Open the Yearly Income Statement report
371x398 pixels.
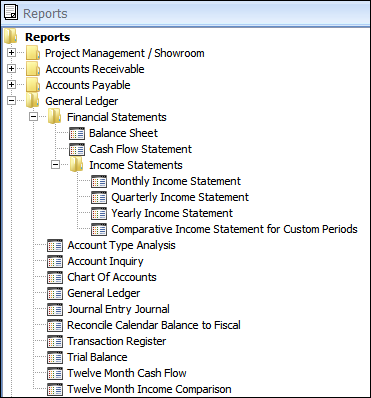172,213
